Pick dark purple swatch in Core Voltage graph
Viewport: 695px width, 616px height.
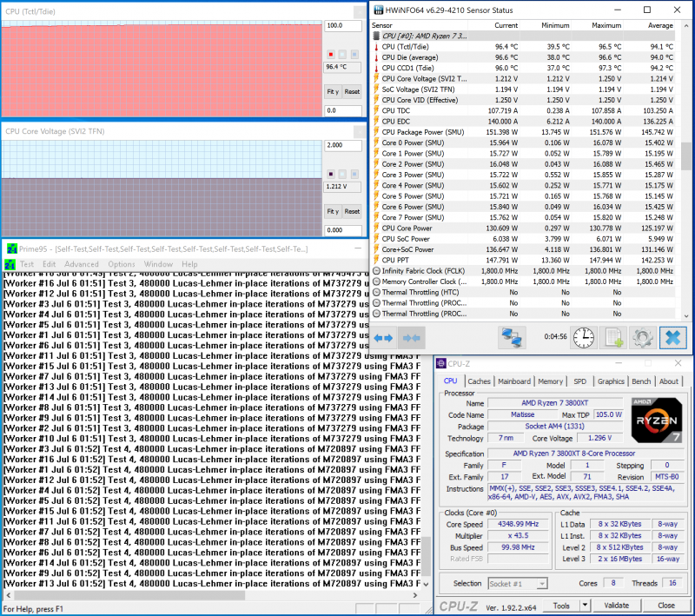[x=331, y=174]
